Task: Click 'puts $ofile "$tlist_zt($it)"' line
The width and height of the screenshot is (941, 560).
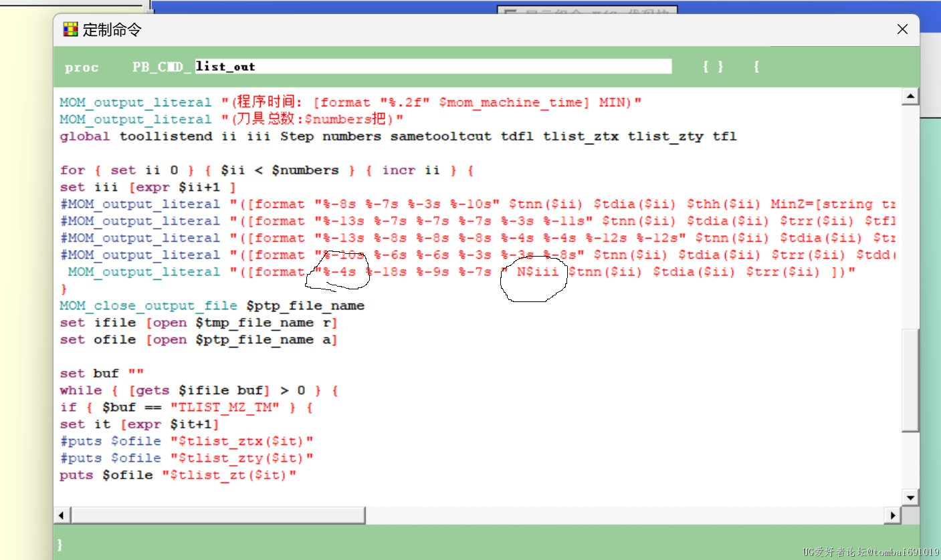Action: 178,476
